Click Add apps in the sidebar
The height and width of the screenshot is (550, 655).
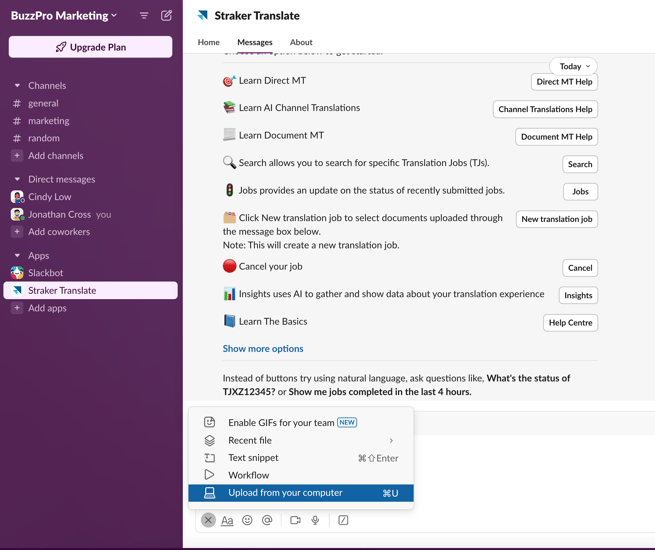[x=47, y=308]
